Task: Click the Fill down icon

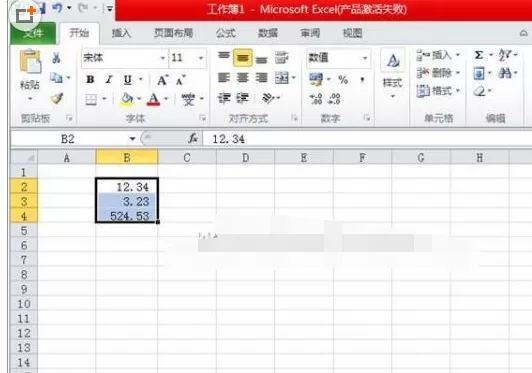Action: click(479, 73)
